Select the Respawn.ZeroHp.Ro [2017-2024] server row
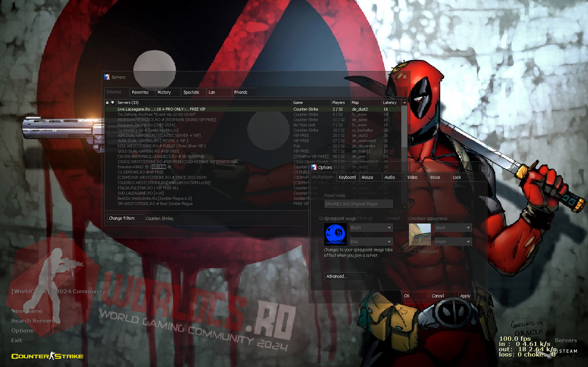 253,125
